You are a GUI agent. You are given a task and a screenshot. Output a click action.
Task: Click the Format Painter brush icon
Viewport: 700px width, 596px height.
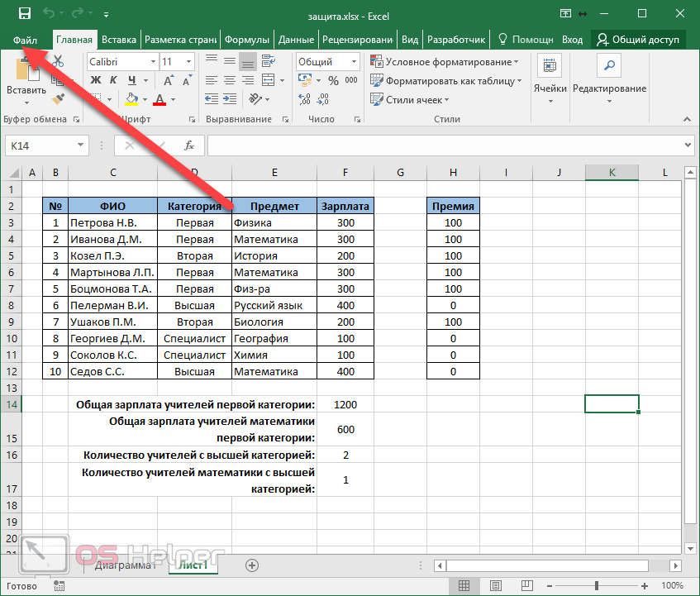pos(58,99)
